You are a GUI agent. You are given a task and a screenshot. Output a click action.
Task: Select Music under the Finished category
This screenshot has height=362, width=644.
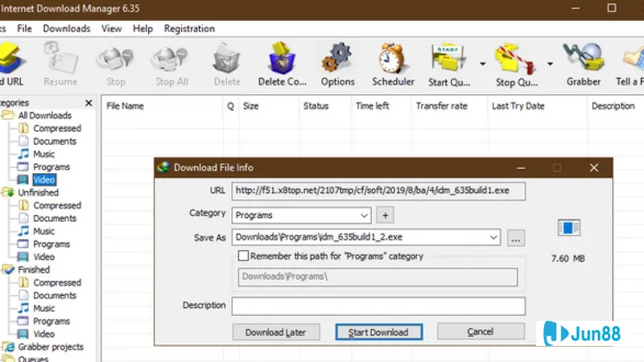coord(43,308)
